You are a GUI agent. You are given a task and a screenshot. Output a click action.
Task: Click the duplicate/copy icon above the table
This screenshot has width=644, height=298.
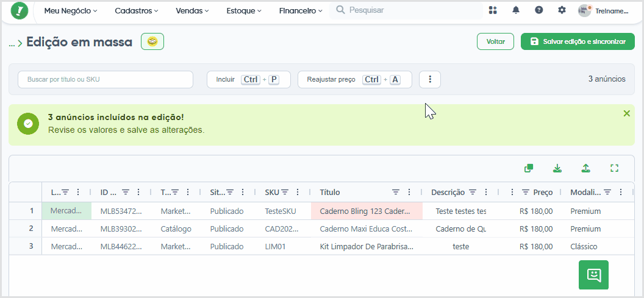(529, 168)
